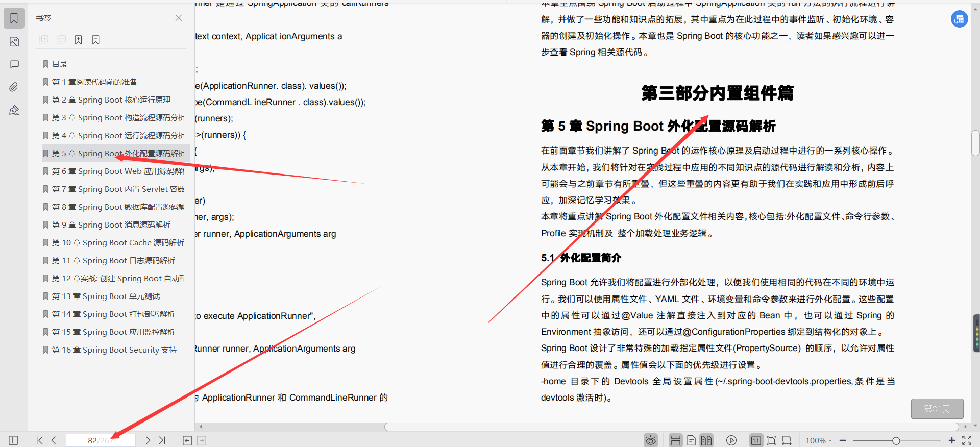Start the slideshow play button
Viewport: 980px width, 447px height.
tap(731, 440)
